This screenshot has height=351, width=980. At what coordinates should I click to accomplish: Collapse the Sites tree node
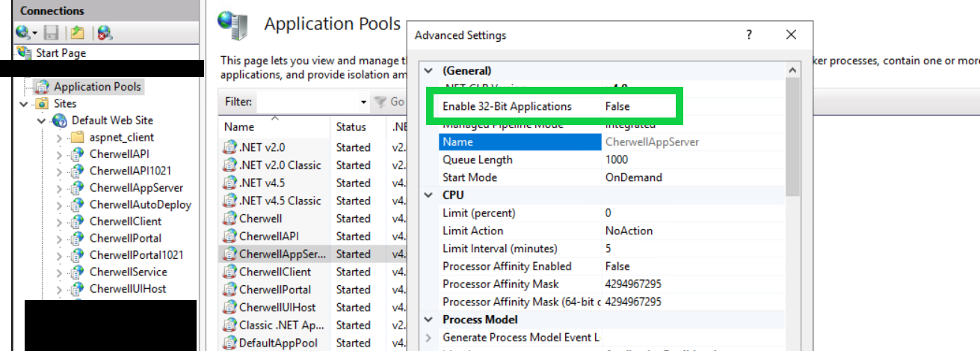[x=25, y=104]
